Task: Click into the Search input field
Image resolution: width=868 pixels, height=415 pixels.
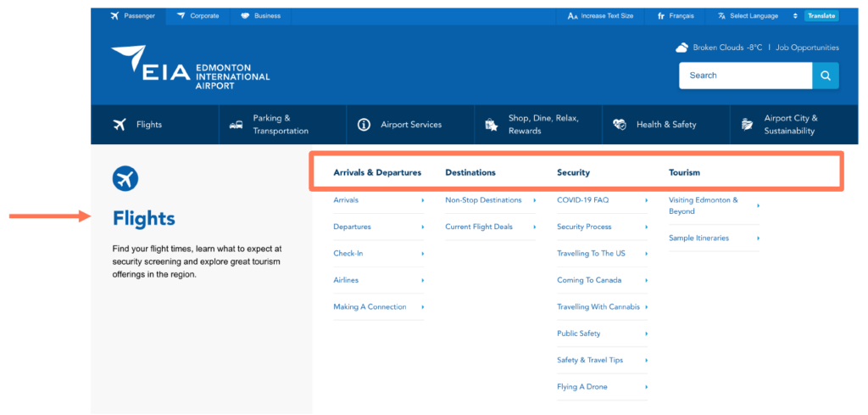Action: 744,76
